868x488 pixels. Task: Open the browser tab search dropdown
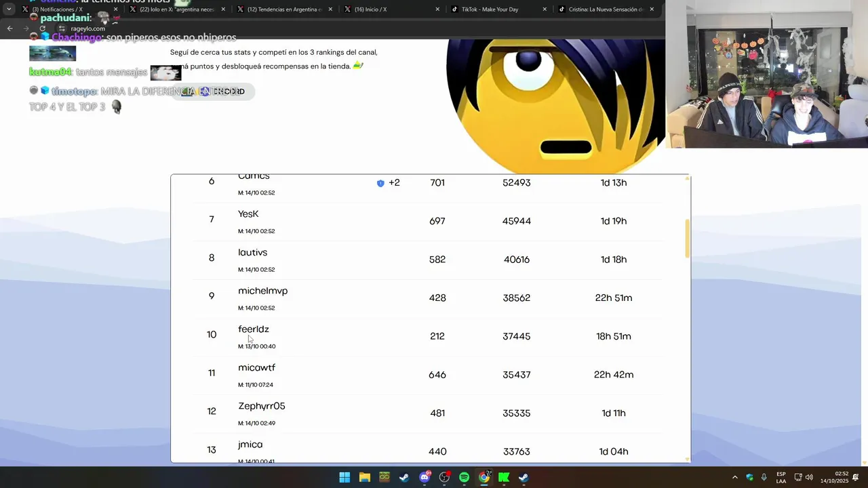point(9,9)
